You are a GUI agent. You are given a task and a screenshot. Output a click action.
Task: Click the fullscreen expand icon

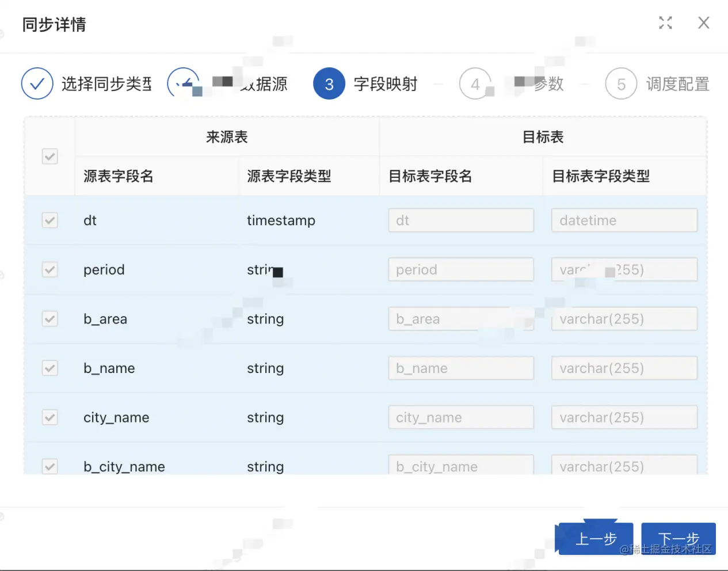pyautogui.click(x=665, y=23)
